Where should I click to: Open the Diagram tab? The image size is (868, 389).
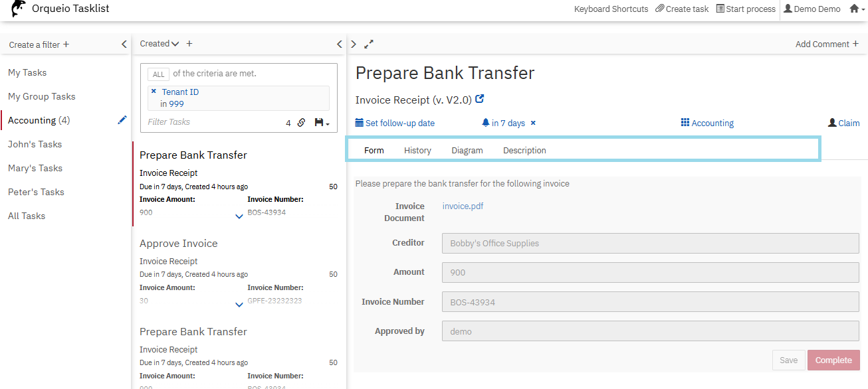[467, 151]
